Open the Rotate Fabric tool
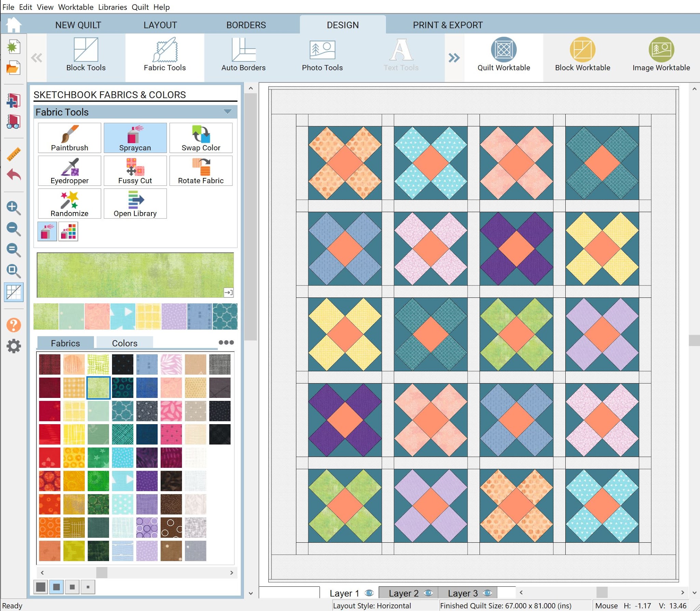This screenshot has width=700, height=611. [x=201, y=170]
